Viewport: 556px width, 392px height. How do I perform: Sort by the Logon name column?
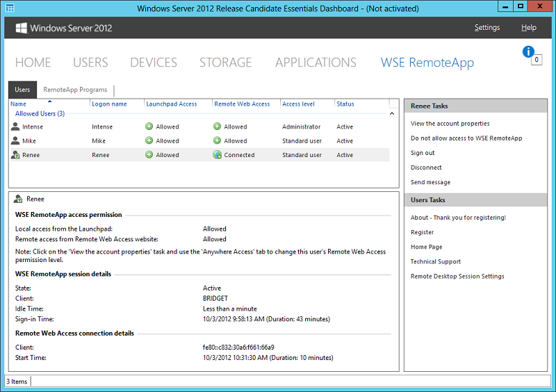click(109, 104)
